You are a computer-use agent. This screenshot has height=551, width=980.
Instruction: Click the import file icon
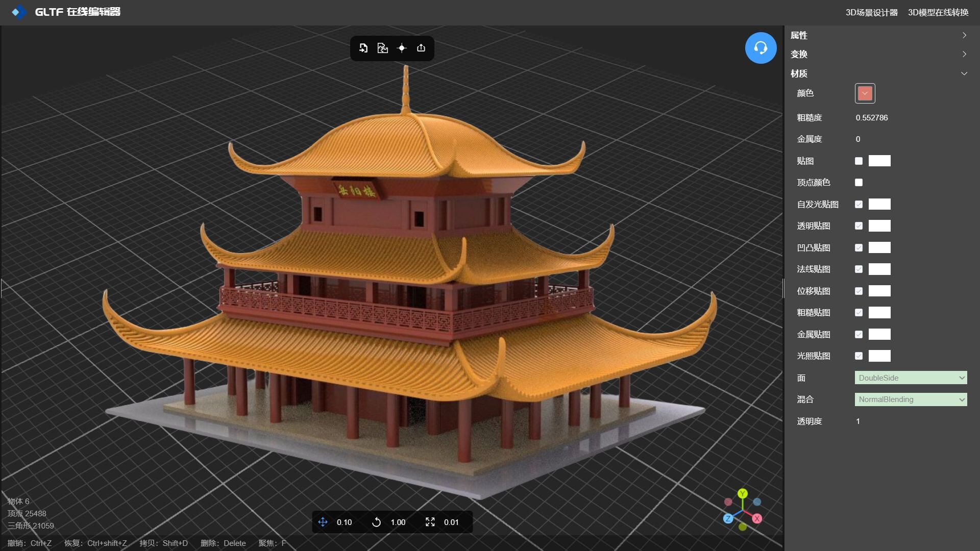[363, 48]
